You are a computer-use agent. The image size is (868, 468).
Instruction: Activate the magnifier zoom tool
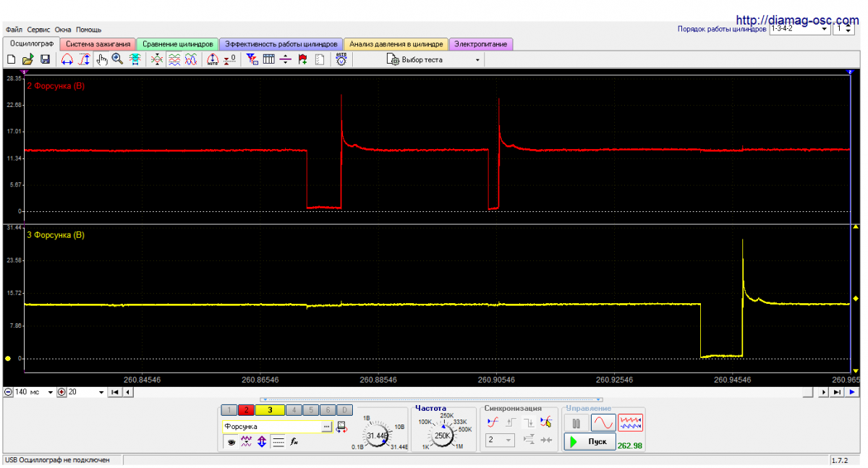coord(117,60)
